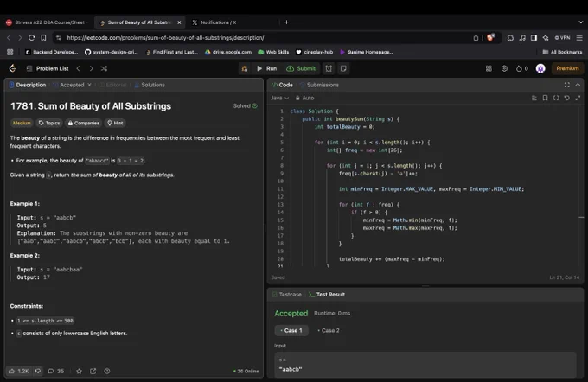Open the LeetCode home logo

click(12, 68)
